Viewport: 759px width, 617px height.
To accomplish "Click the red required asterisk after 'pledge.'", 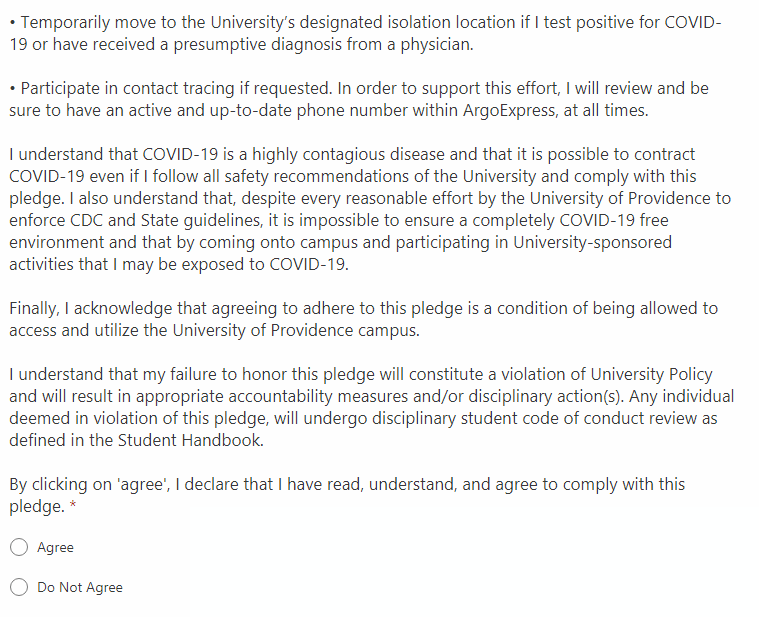I will (73, 507).
